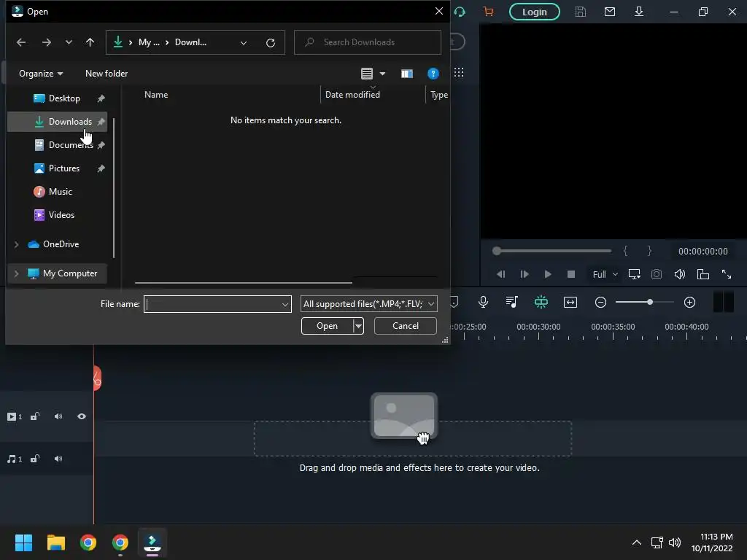Zoom in timeline plus icon

[689, 303]
